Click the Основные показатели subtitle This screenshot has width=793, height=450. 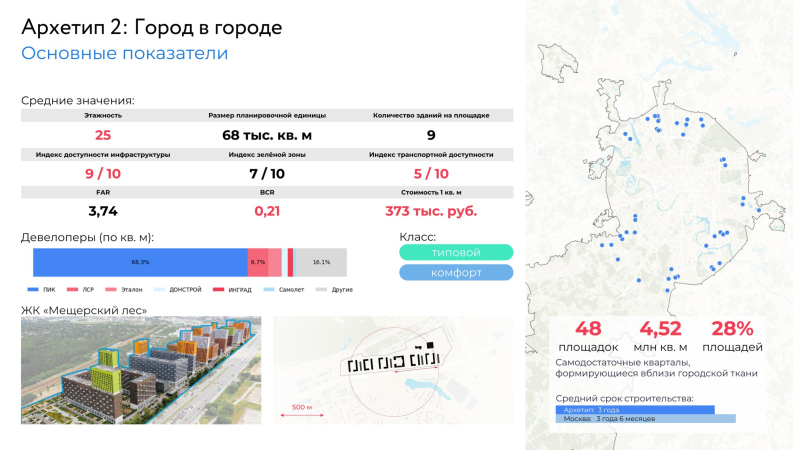click(125, 54)
